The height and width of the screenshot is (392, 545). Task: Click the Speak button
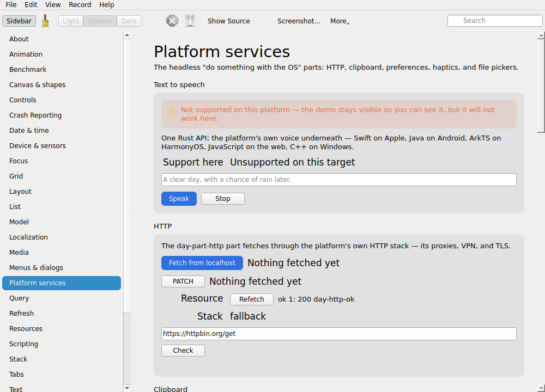coord(179,199)
